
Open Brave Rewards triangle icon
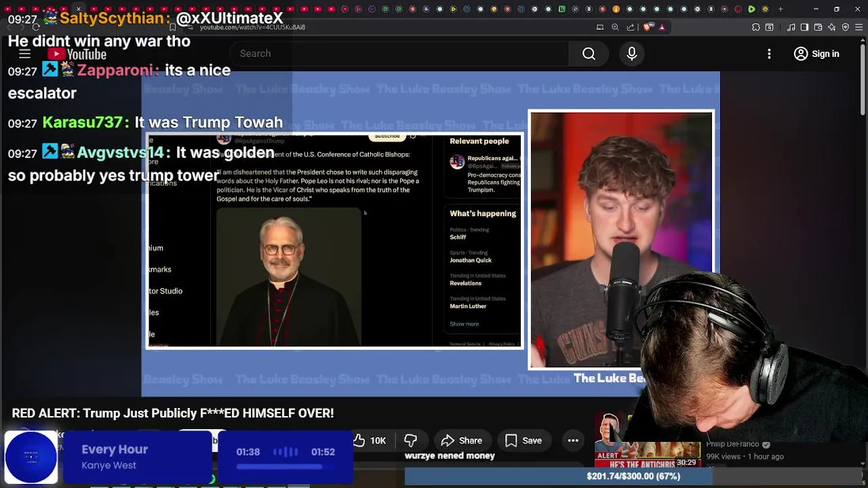pos(662,27)
